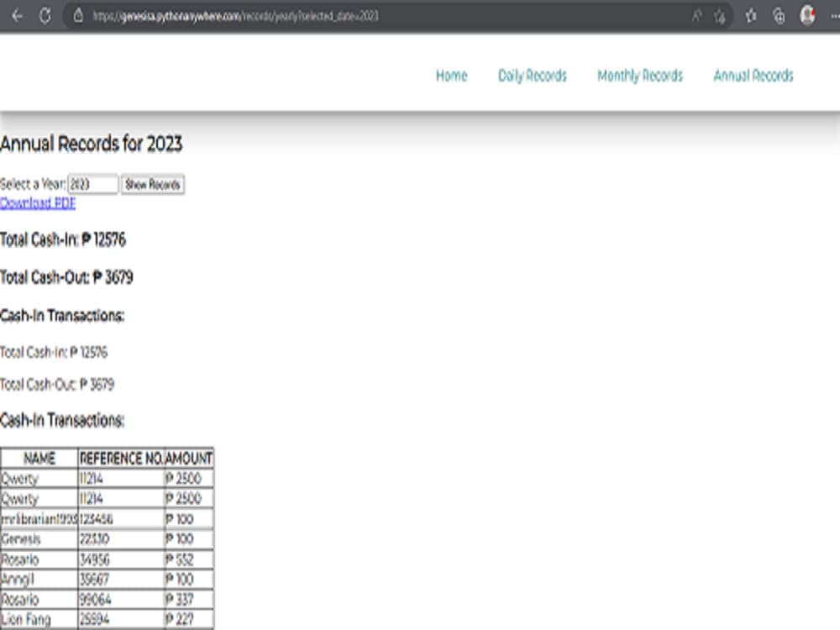Click reference number 123456
Viewport: 840px width, 630px height.
(121, 518)
